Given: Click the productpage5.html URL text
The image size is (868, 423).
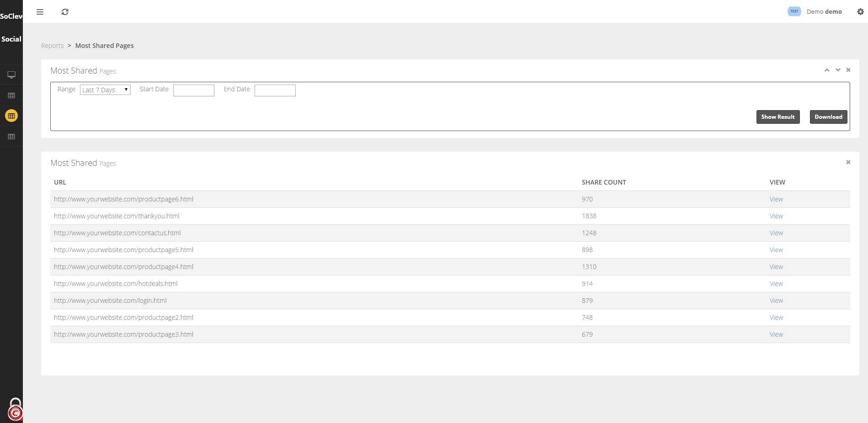Looking at the screenshot, I should 123,250.
